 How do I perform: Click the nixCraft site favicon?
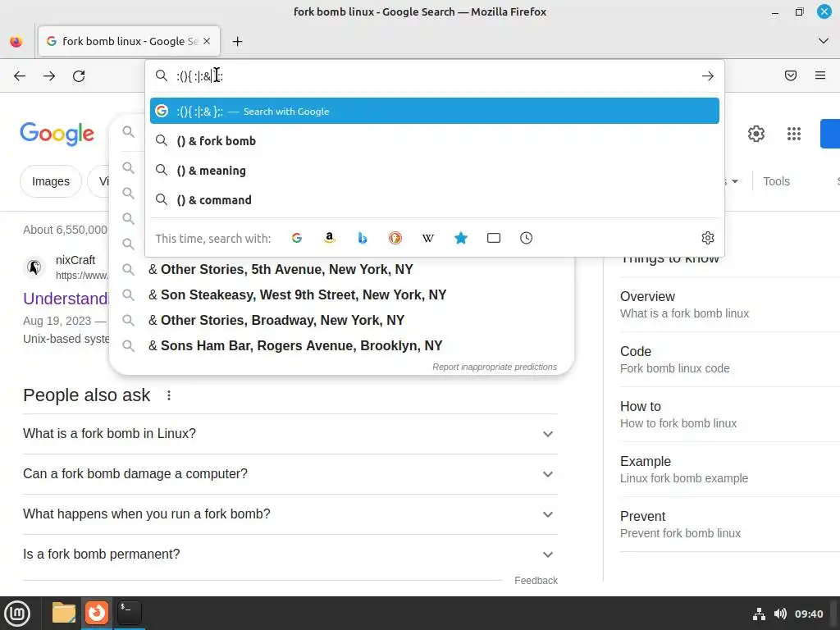click(x=34, y=267)
